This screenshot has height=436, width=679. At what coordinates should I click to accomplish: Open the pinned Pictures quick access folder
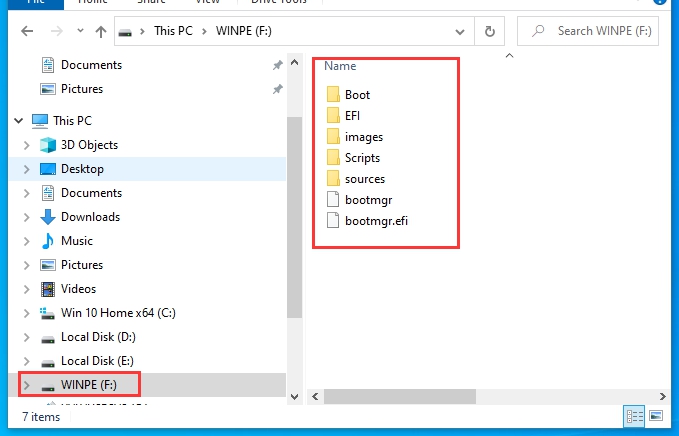click(82, 89)
